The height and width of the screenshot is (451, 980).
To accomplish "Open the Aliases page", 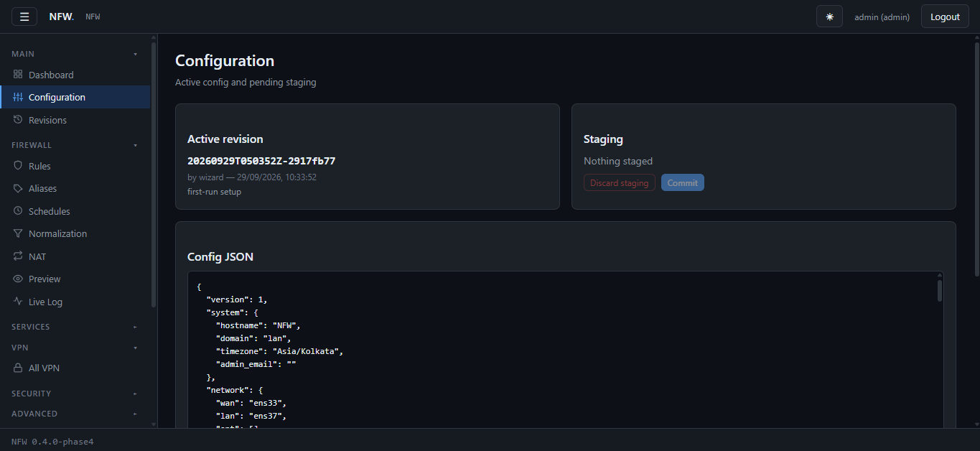I will (75, 188).
